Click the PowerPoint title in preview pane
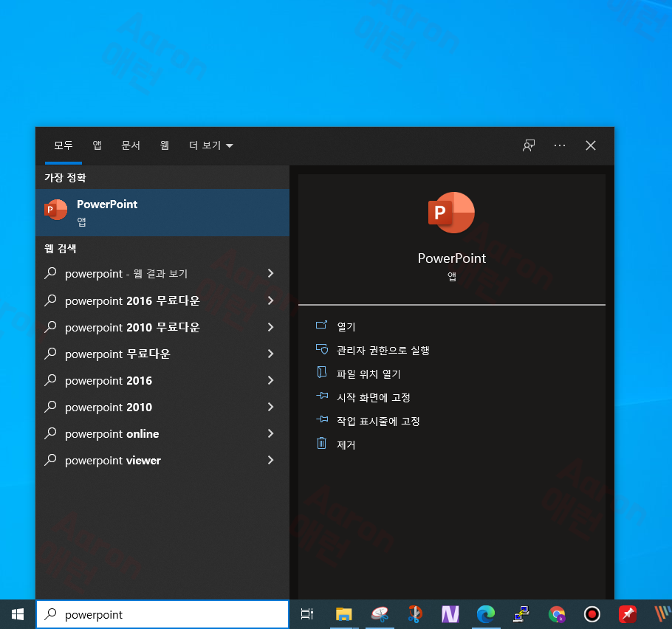 (452, 258)
